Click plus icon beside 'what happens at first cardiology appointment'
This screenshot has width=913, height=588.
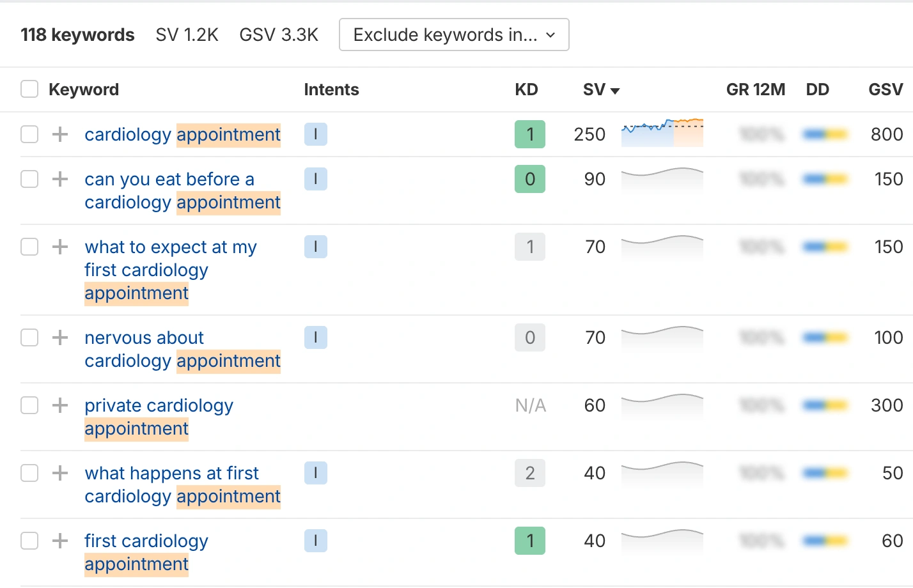[x=60, y=473]
